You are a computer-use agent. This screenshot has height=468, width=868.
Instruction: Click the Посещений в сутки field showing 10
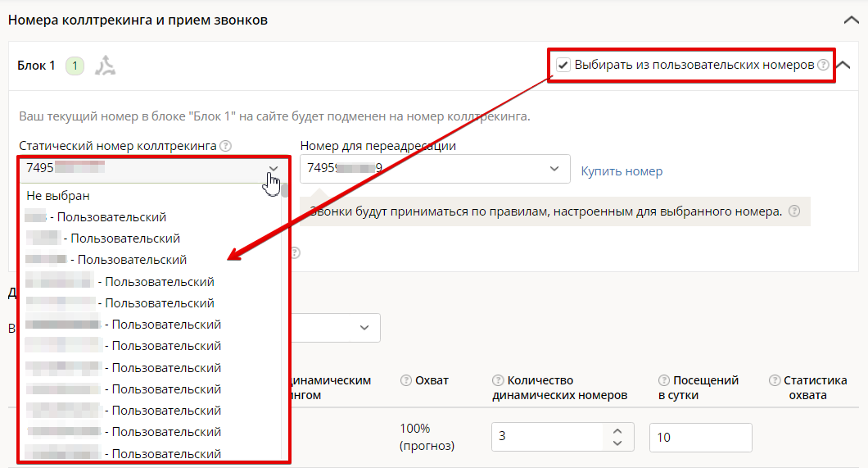[701, 438]
